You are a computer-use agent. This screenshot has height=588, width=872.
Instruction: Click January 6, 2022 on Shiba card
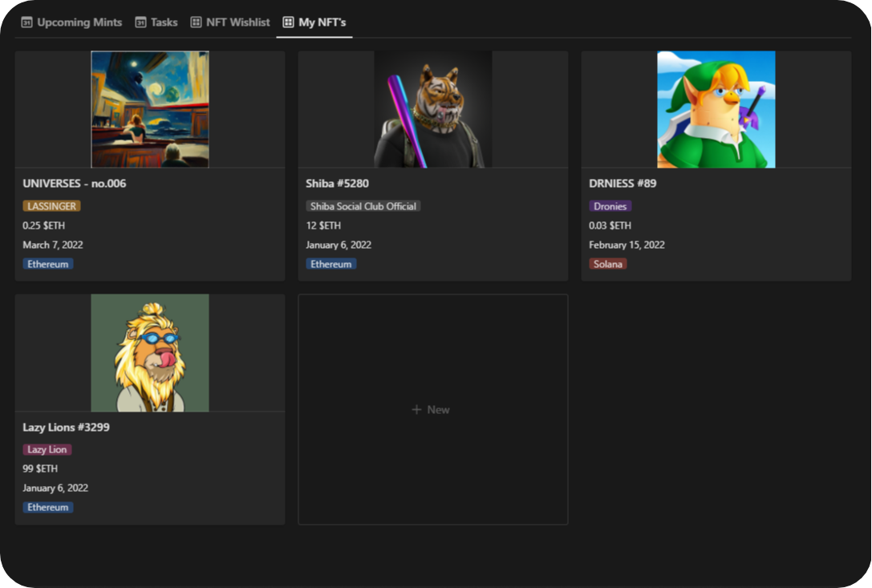(339, 245)
